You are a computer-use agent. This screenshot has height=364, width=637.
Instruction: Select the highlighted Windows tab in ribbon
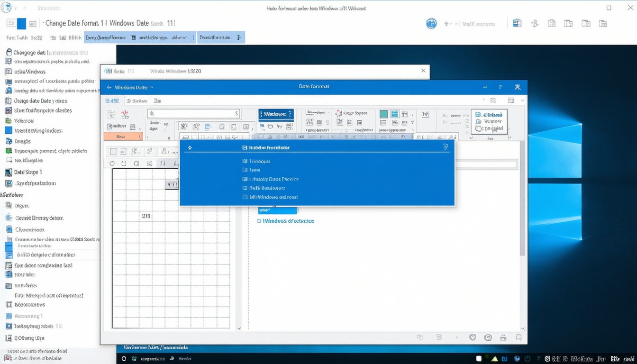click(x=276, y=114)
